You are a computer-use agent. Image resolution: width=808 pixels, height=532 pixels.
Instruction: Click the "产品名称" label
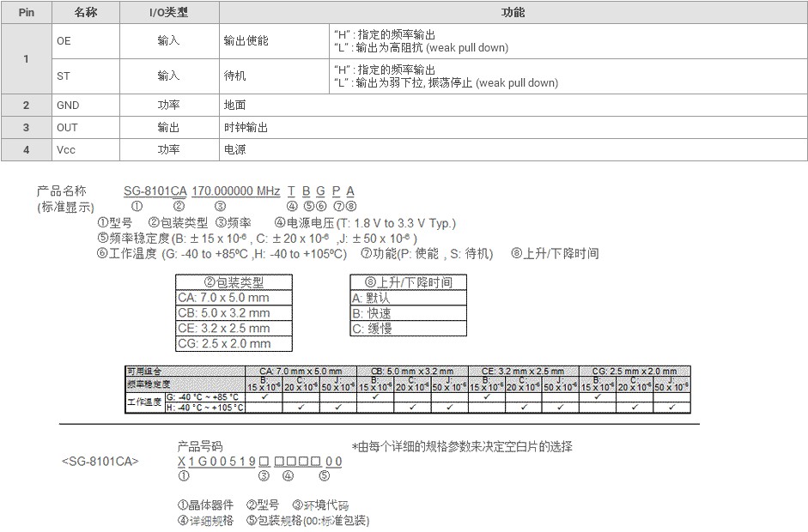[x=61, y=191]
